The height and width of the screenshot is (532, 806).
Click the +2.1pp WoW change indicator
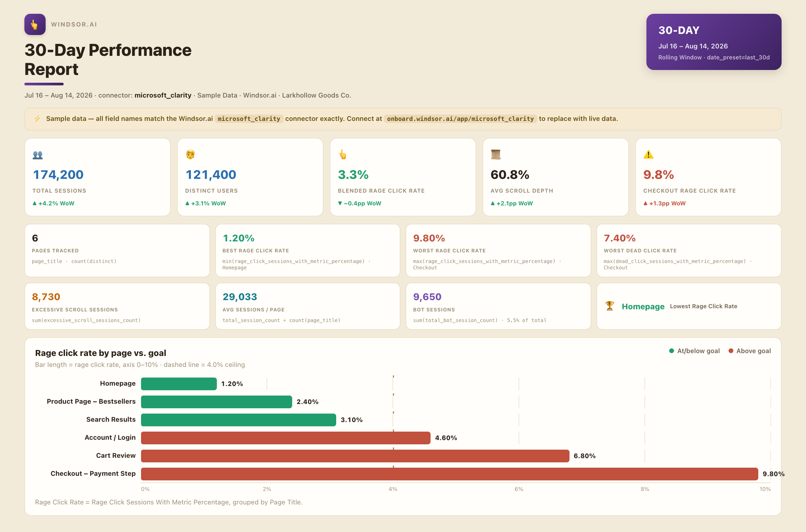point(512,203)
